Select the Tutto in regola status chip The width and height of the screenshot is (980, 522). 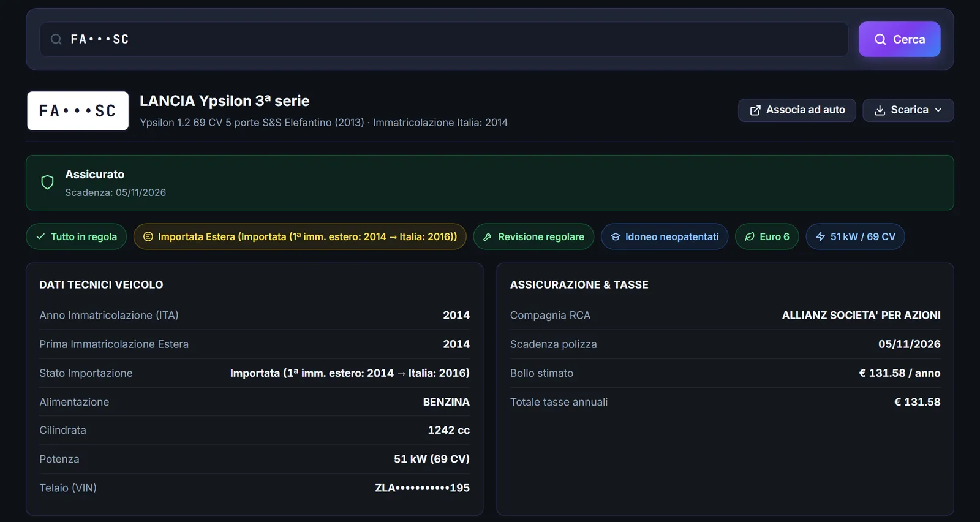pyautogui.click(x=77, y=236)
